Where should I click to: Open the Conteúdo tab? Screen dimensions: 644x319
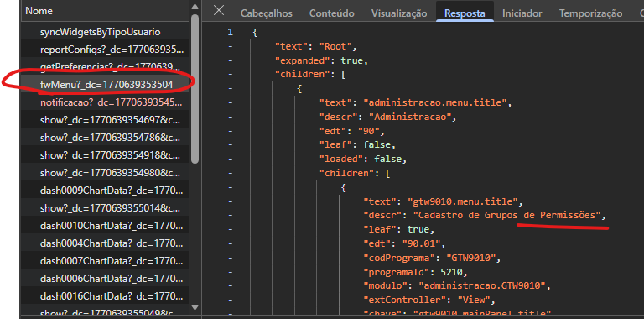(x=332, y=13)
